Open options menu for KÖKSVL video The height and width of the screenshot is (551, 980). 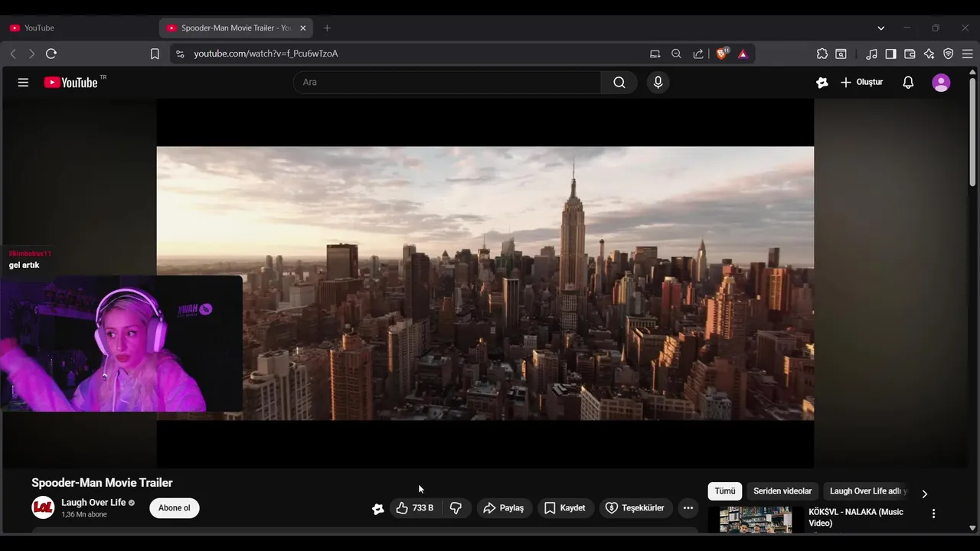pyautogui.click(x=933, y=514)
